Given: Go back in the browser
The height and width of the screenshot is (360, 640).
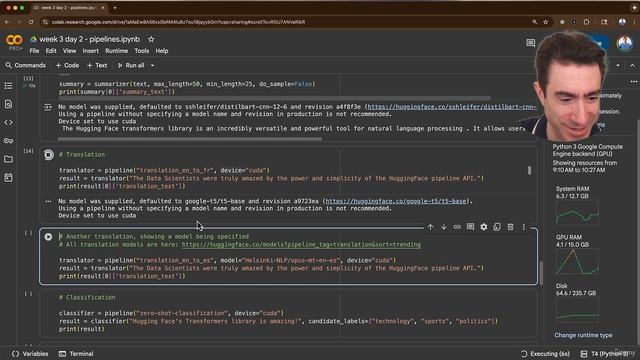Looking at the screenshot, I should 7,22.
